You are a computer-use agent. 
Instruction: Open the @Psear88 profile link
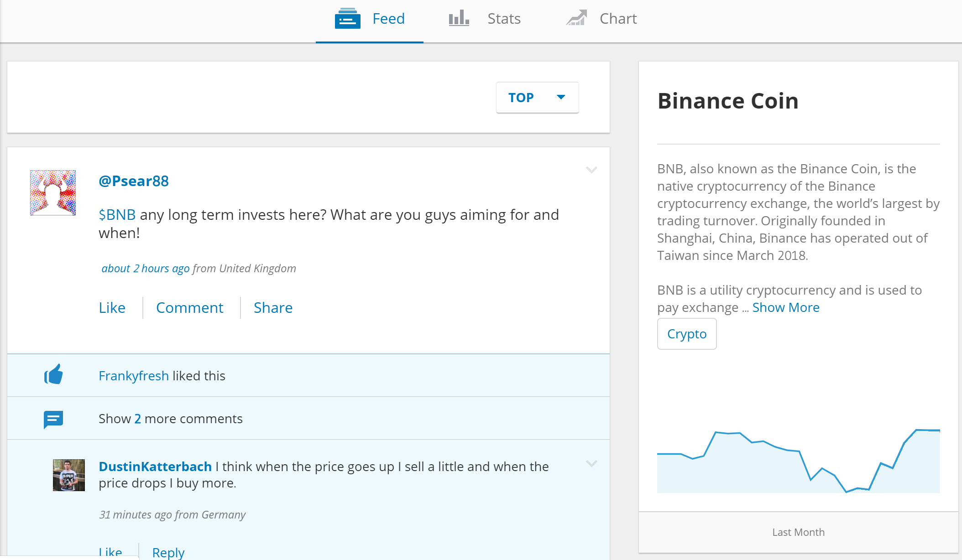[x=134, y=181]
